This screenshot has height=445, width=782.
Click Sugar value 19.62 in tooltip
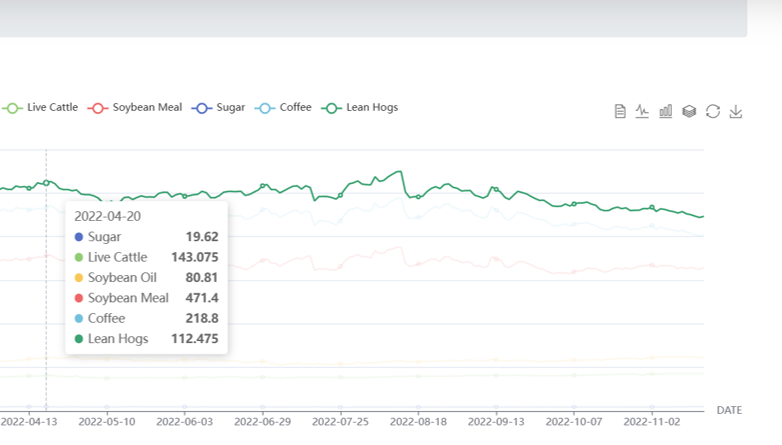(x=202, y=237)
